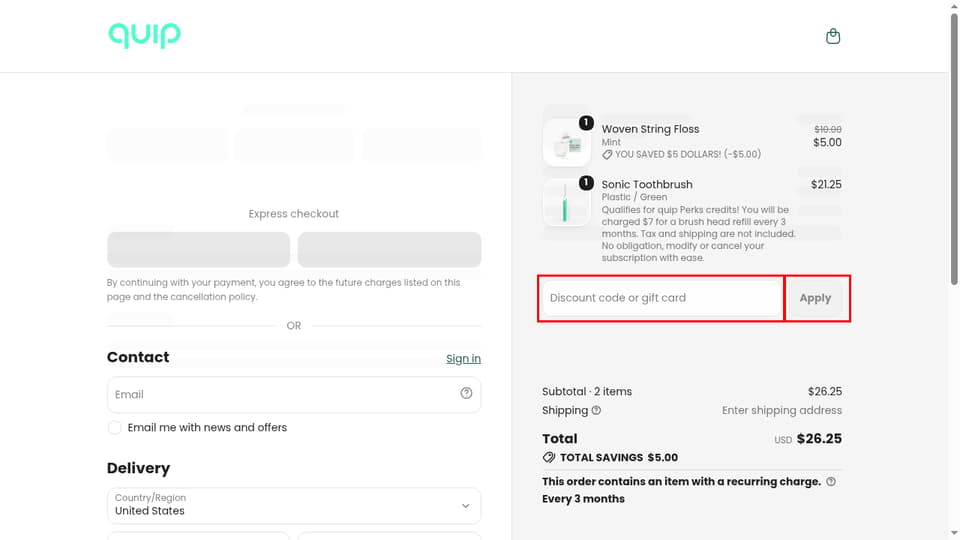Click the Express checkout heading

click(293, 214)
